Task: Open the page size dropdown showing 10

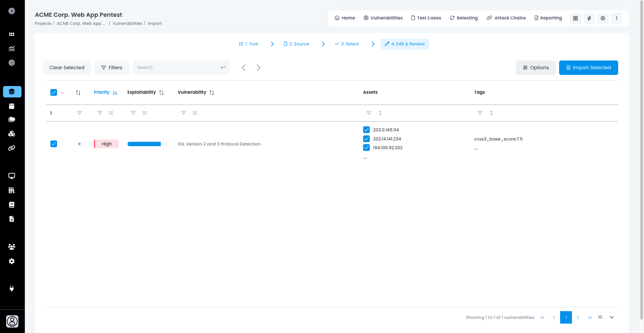Action: pos(606,317)
